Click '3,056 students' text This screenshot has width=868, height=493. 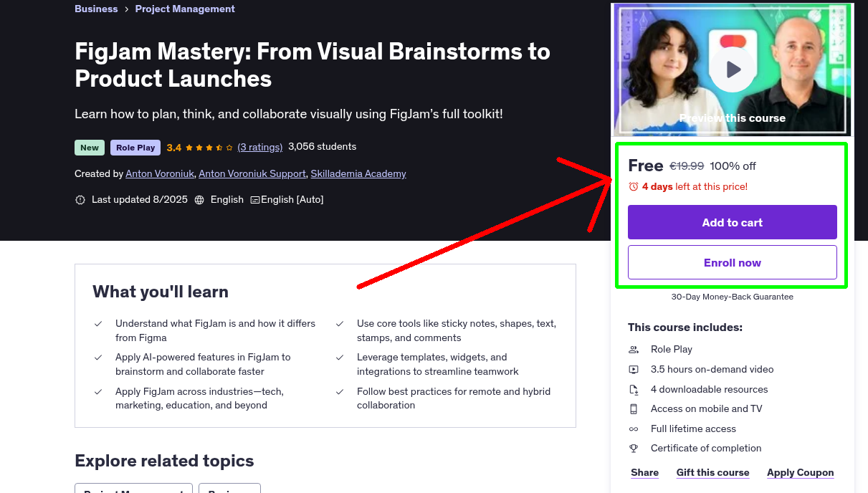point(322,147)
